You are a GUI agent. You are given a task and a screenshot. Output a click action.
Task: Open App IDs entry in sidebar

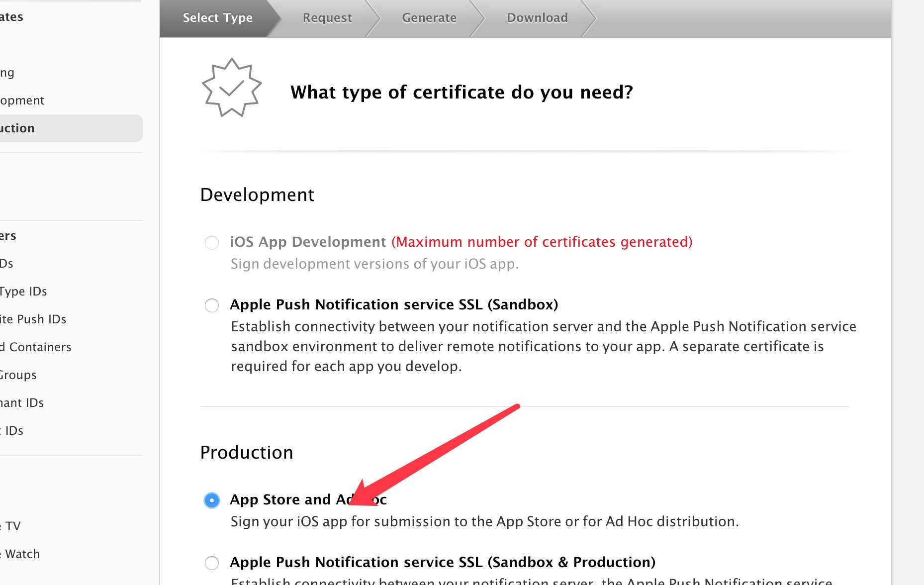pyautogui.click(x=6, y=264)
